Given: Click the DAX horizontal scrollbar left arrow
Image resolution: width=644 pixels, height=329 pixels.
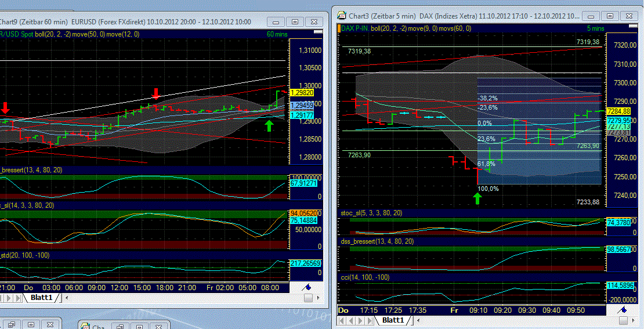Looking at the screenshot, I should (418, 320).
